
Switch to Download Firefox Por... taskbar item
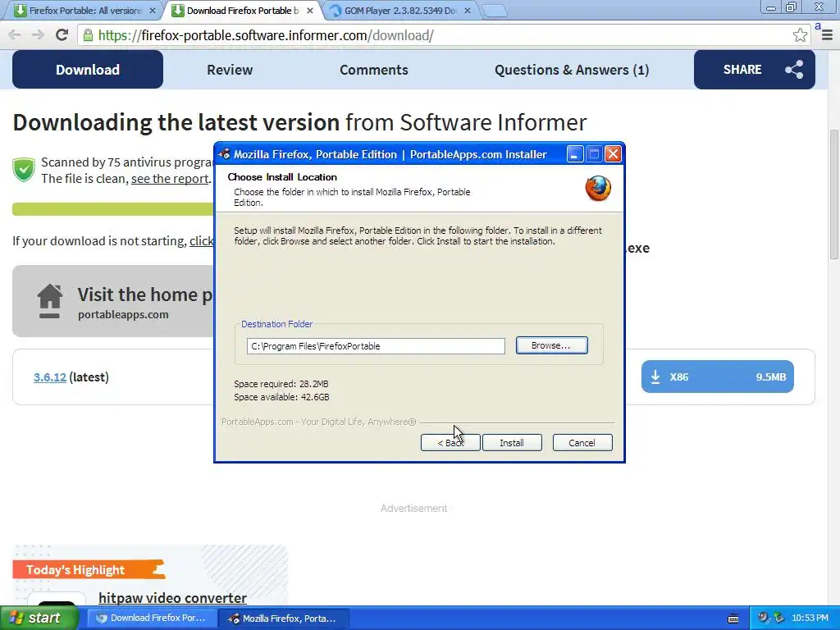click(151, 619)
